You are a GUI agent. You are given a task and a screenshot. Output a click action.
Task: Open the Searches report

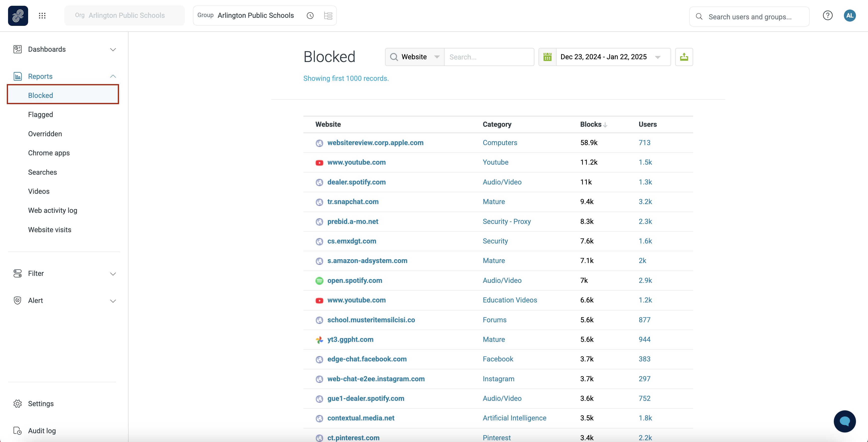tap(42, 172)
